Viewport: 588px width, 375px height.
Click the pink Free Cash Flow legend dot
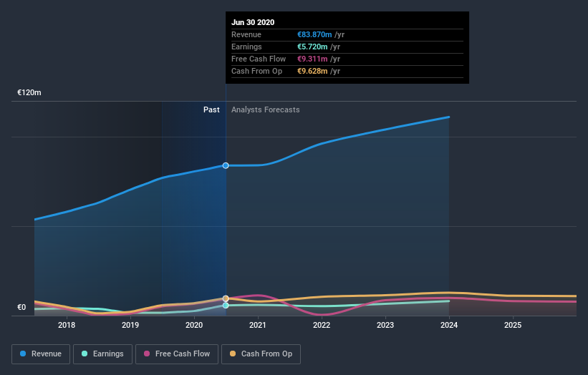tap(147, 354)
